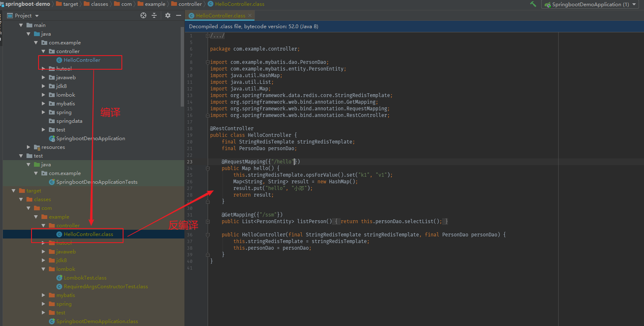The height and width of the screenshot is (326, 644).
Task: Select the spring package under main
Action: point(64,112)
